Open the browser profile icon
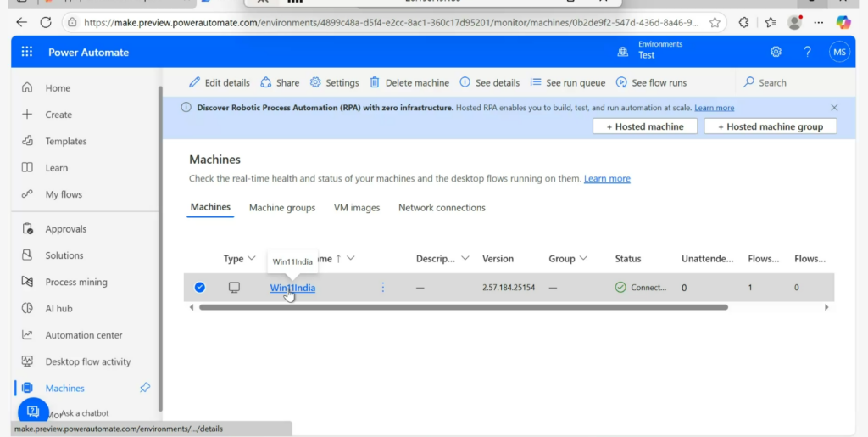868x437 pixels. (795, 23)
